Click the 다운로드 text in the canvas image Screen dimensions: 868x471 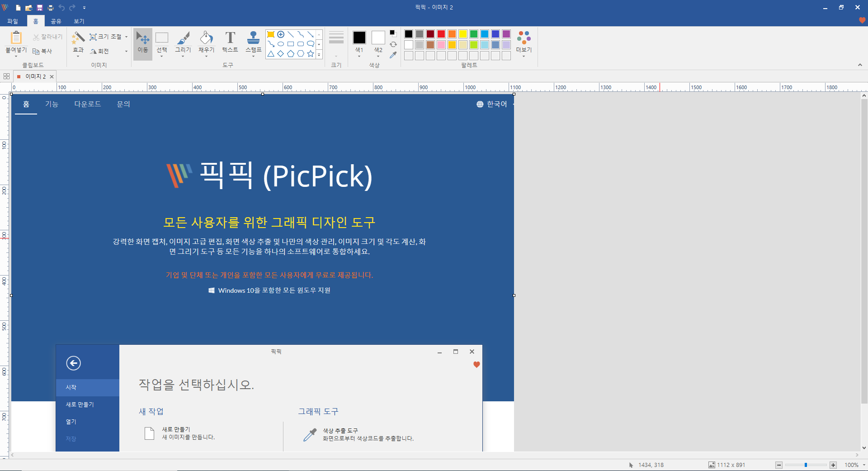[x=88, y=104]
